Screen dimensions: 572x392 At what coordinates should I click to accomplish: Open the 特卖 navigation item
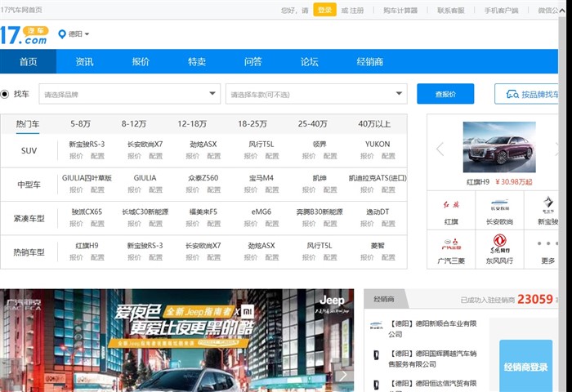(197, 61)
